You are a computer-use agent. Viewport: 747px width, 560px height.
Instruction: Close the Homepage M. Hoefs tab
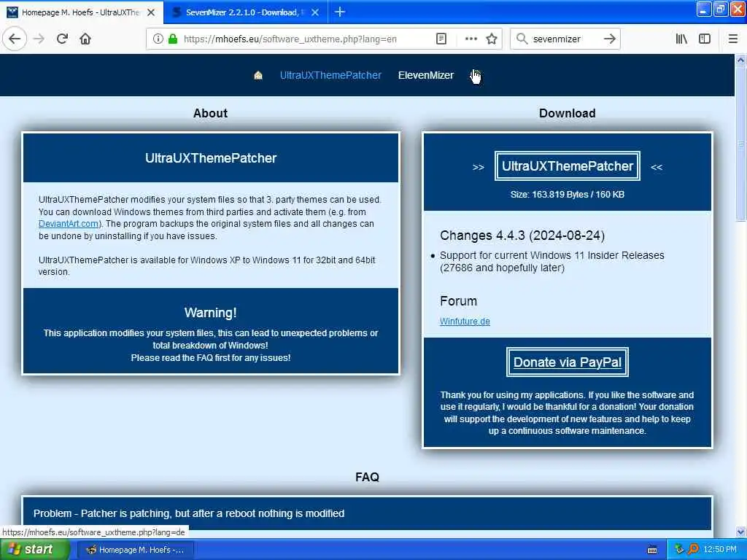[151, 12]
